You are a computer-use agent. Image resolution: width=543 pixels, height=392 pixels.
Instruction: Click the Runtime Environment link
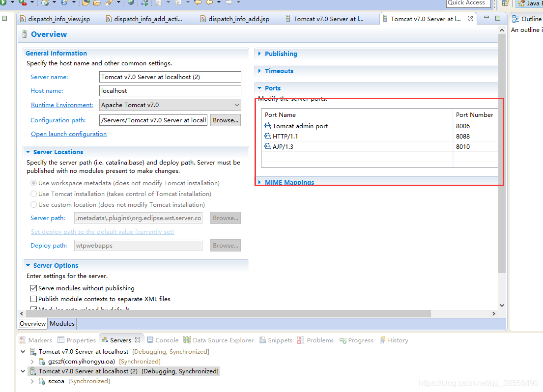pos(62,105)
